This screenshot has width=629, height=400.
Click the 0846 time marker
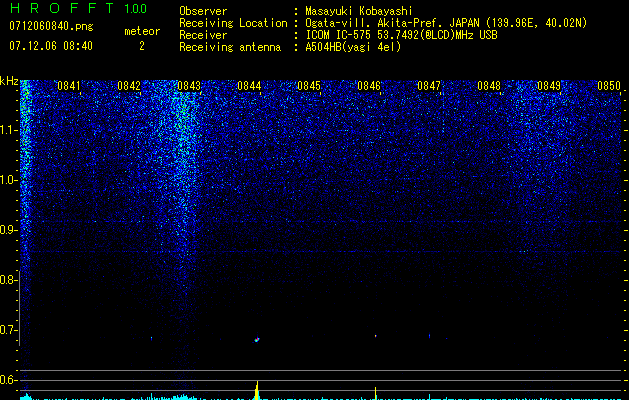tap(369, 86)
